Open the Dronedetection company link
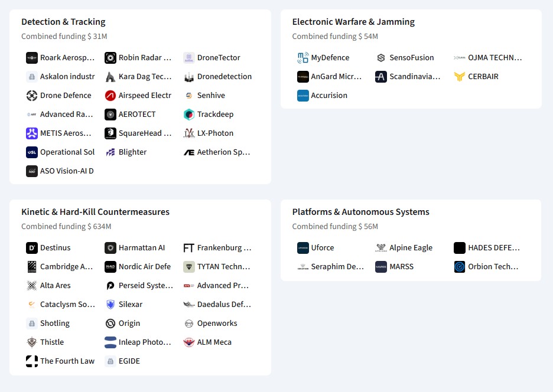 pos(224,77)
